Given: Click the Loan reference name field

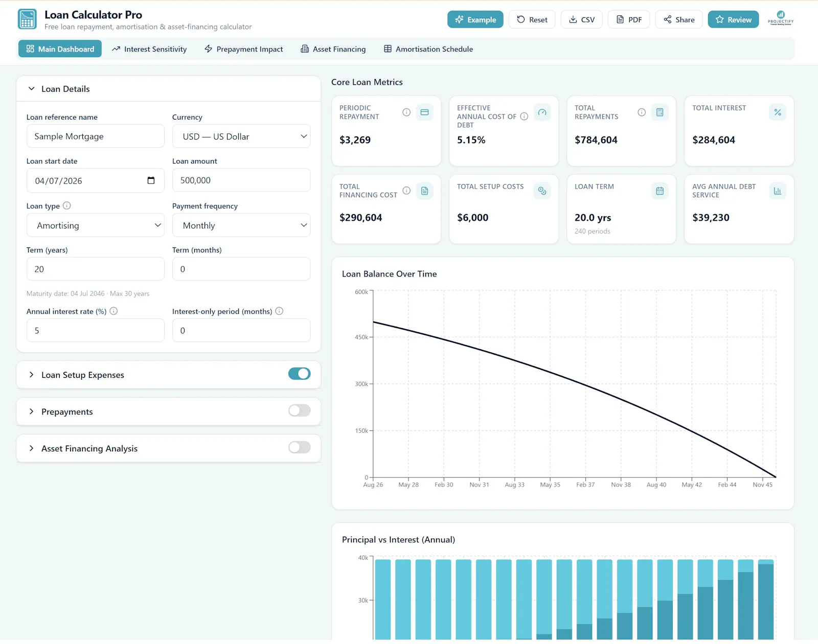Looking at the screenshot, I should [x=96, y=136].
